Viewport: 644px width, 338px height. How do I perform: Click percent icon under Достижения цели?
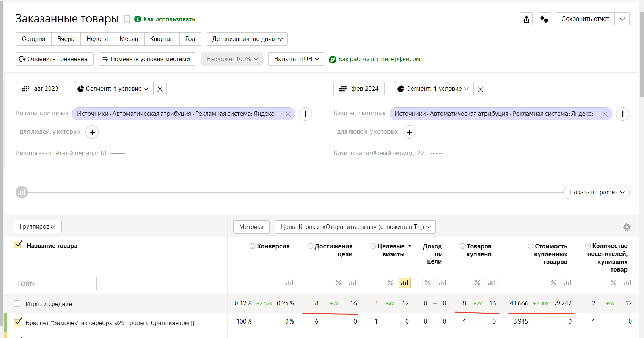(x=339, y=283)
